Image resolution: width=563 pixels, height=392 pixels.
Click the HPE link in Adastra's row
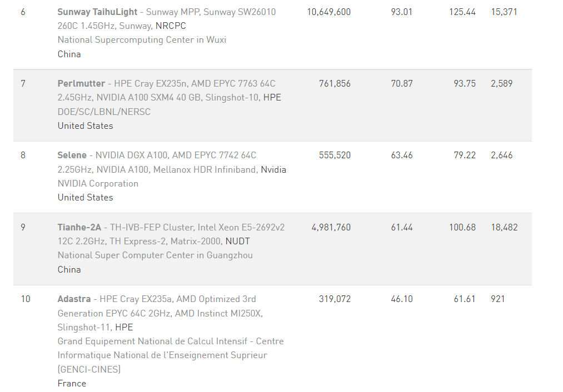pyautogui.click(x=124, y=328)
